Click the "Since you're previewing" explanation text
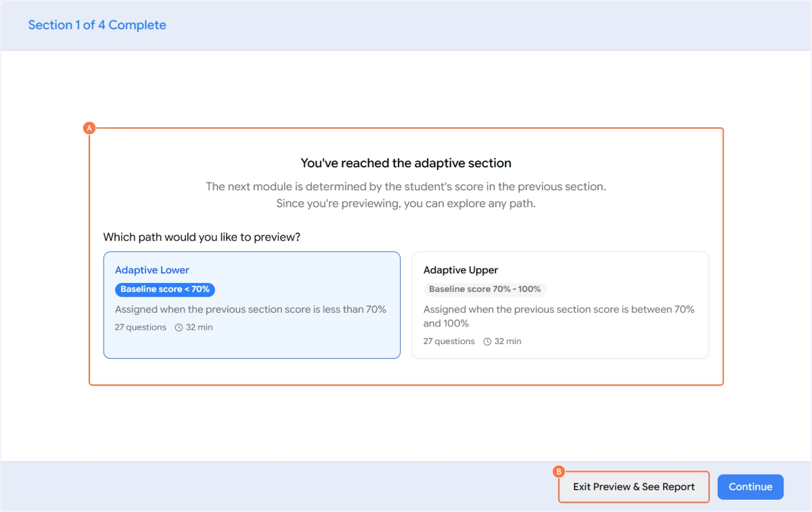The width and height of the screenshot is (812, 512). [406, 203]
